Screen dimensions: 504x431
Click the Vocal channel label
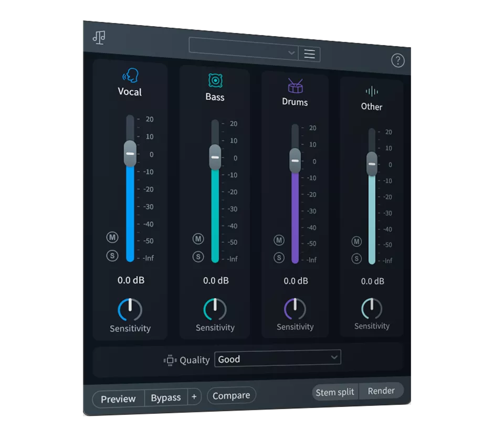(x=130, y=92)
